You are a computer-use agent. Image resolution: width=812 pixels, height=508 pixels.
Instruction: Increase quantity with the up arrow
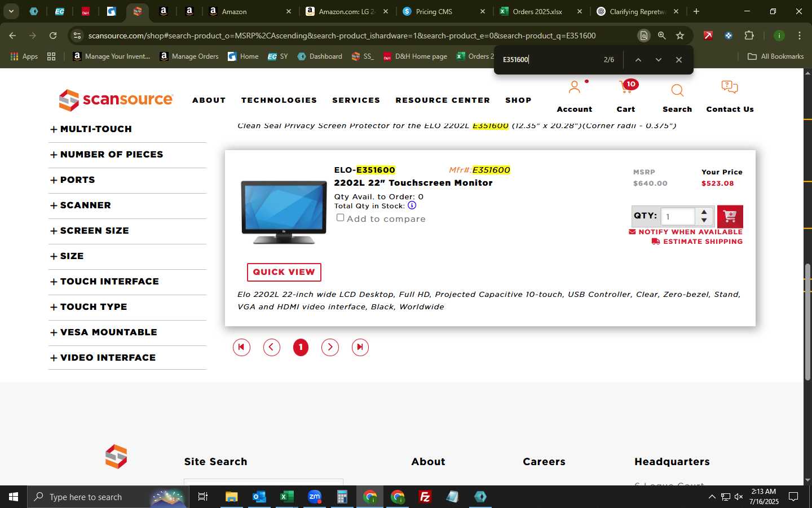704,212
